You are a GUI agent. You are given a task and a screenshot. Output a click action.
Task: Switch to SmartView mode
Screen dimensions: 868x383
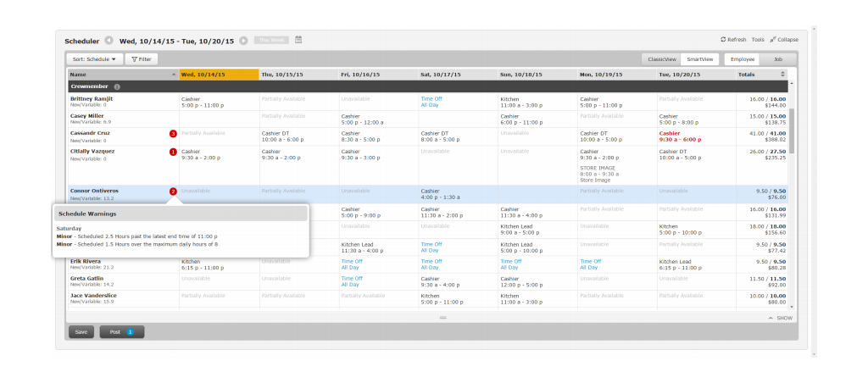(x=701, y=59)
